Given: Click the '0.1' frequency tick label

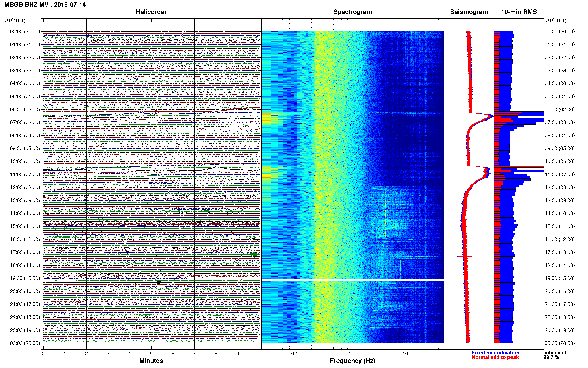Looking at the screenshot, I should click(x=295, y=354).
